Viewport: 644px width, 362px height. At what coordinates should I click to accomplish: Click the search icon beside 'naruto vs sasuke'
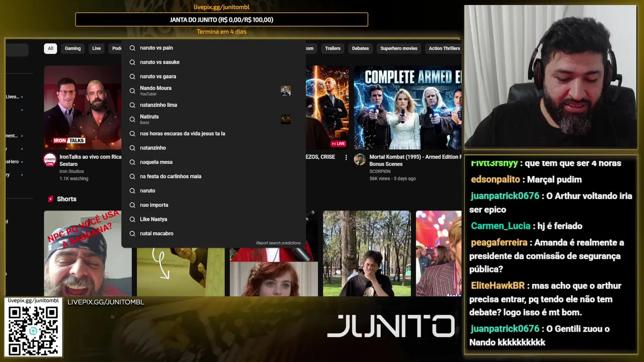click(x=132, y=62)
